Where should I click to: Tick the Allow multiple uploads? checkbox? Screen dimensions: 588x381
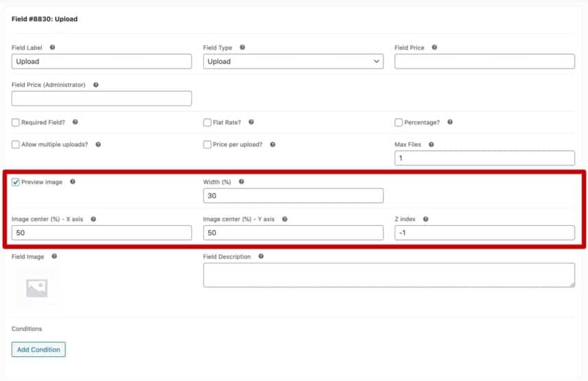pos(15,145)
